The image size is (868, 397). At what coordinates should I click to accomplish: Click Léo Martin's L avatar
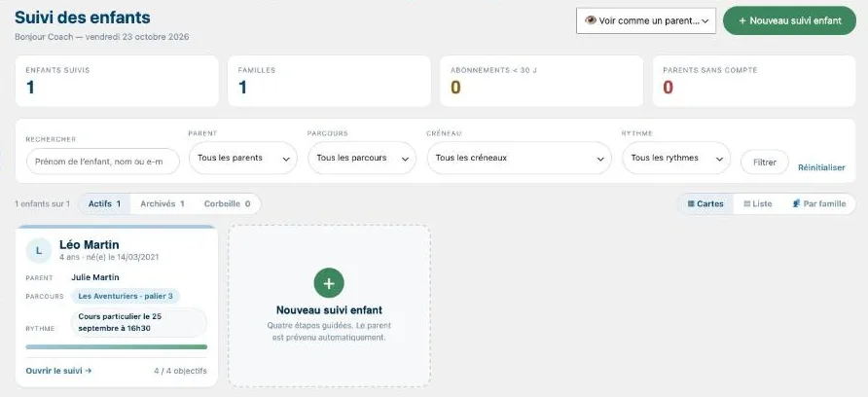tap(39, 250)
